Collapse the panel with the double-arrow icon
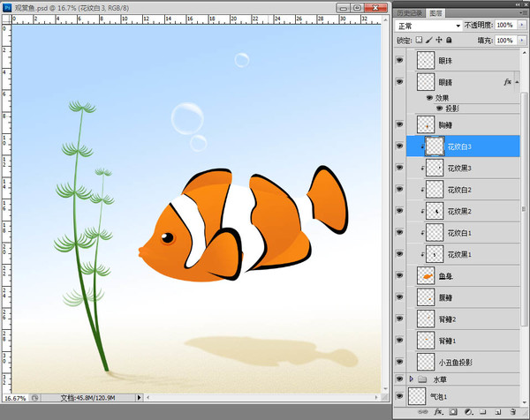 click(x=519, y=4)
